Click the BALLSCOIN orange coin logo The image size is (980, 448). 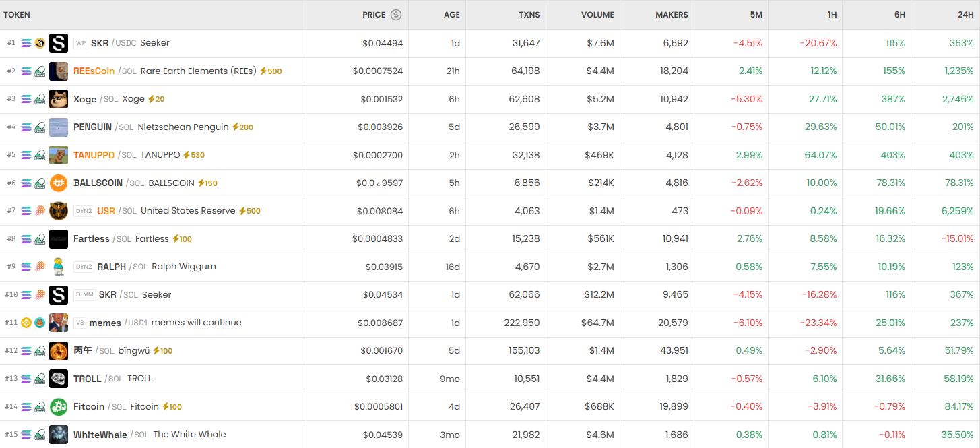(59, 183)
